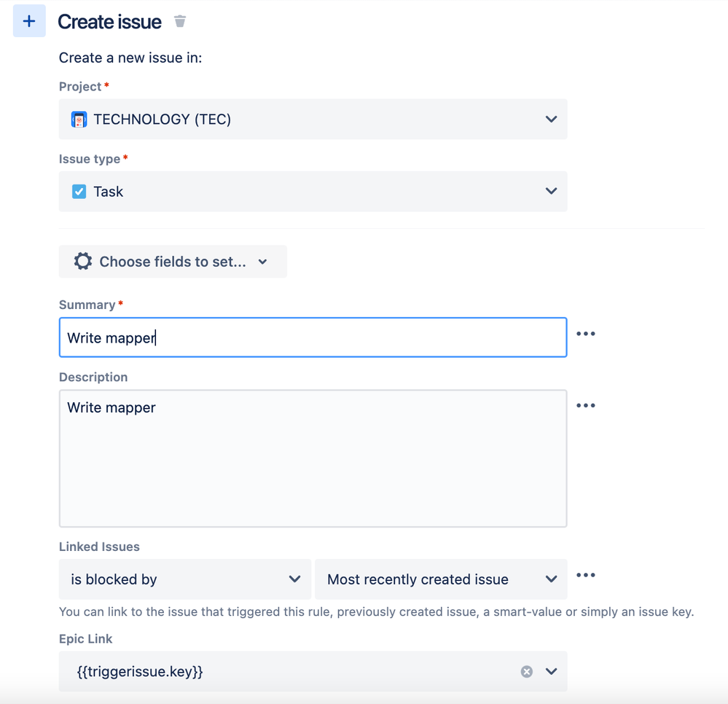Open more options for Linked Issues
The height and width of the screenshot is (704, 728).
point(586,575)
